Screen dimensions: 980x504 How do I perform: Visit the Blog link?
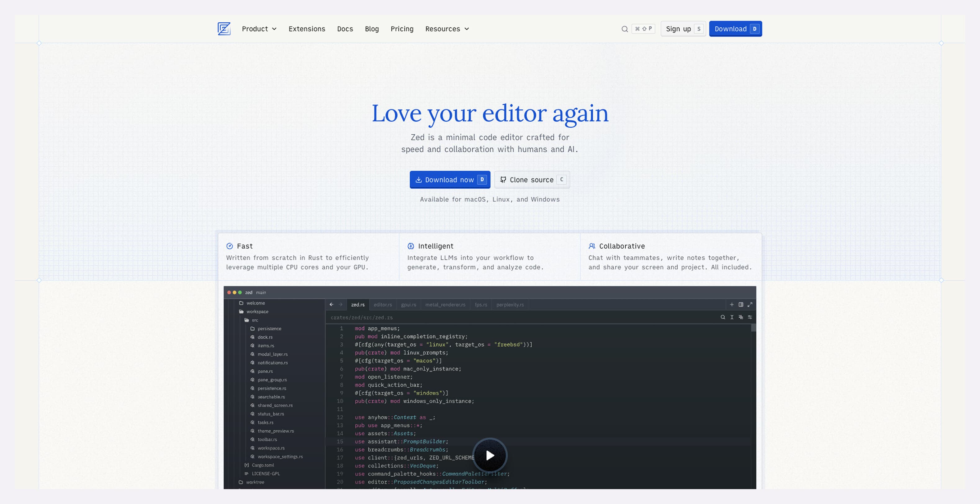pyautogui.click(x=372, y=29)
